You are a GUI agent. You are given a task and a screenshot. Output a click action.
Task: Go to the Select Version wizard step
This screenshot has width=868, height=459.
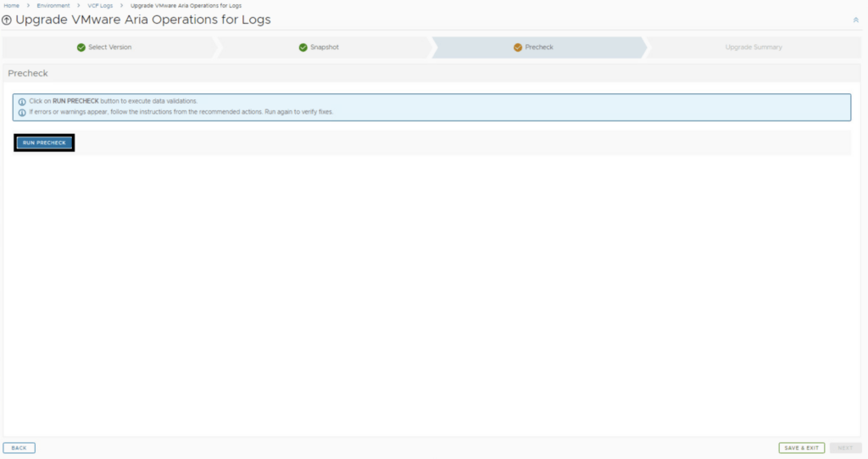coord(109,48)
